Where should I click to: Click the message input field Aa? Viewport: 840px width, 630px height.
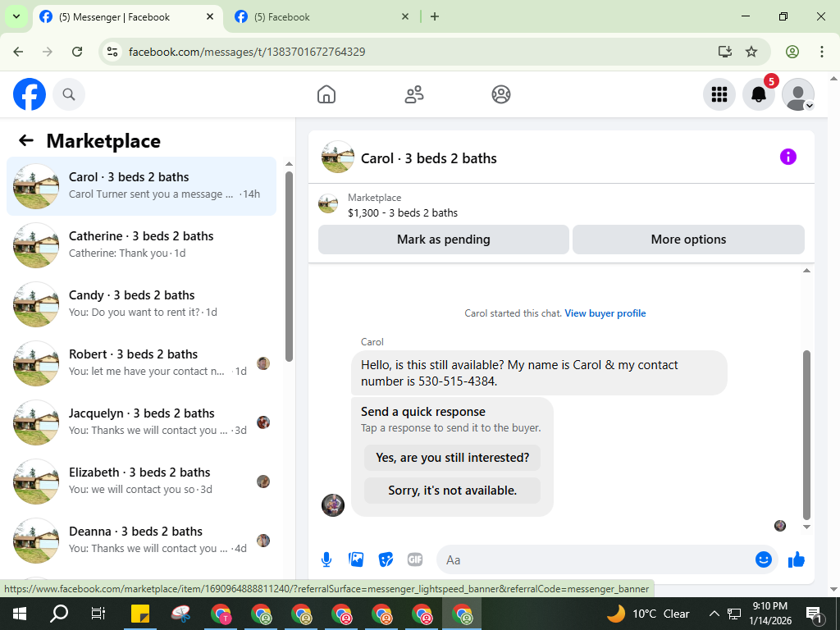coord(595,559)
